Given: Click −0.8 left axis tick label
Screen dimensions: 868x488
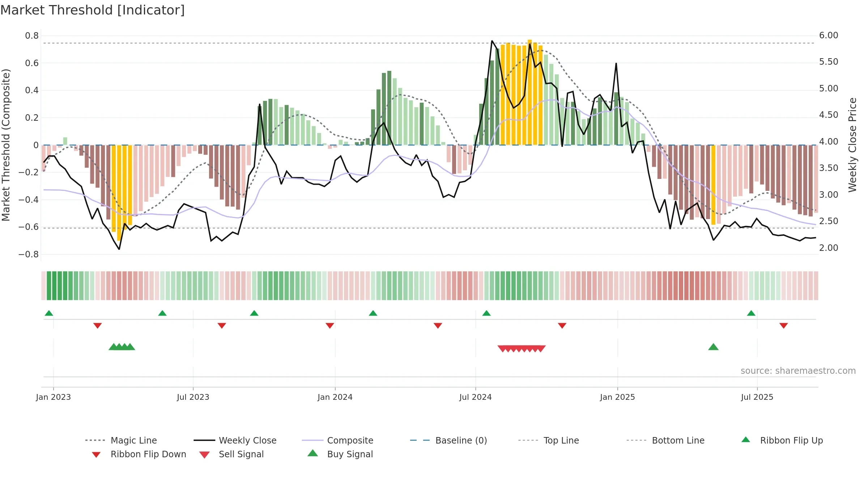Looking at the screenshot, I should click(x=29, y=254).
